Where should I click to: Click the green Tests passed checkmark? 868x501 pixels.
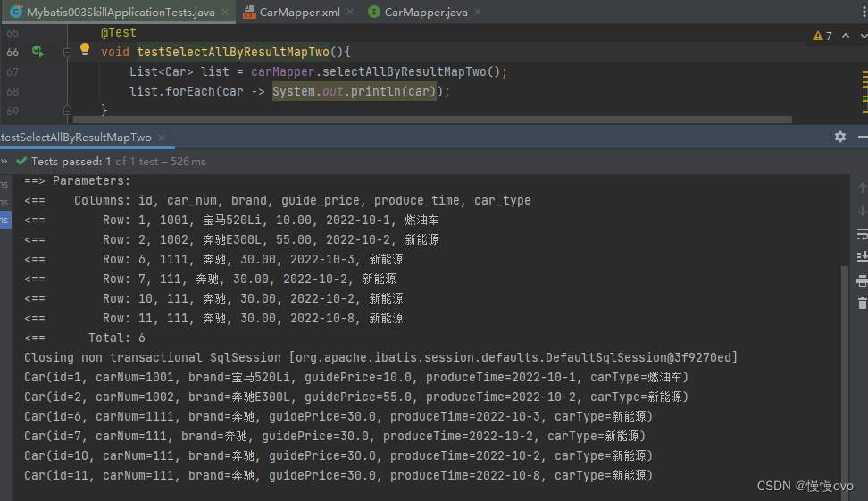(21, 161)
